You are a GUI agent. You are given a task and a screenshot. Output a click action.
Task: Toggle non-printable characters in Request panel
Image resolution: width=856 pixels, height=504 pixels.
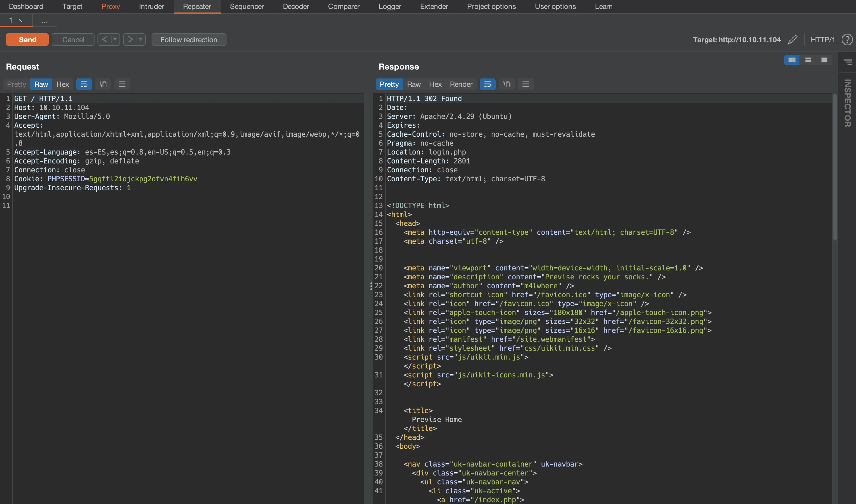pyautogui.click(x=103, y=84)
